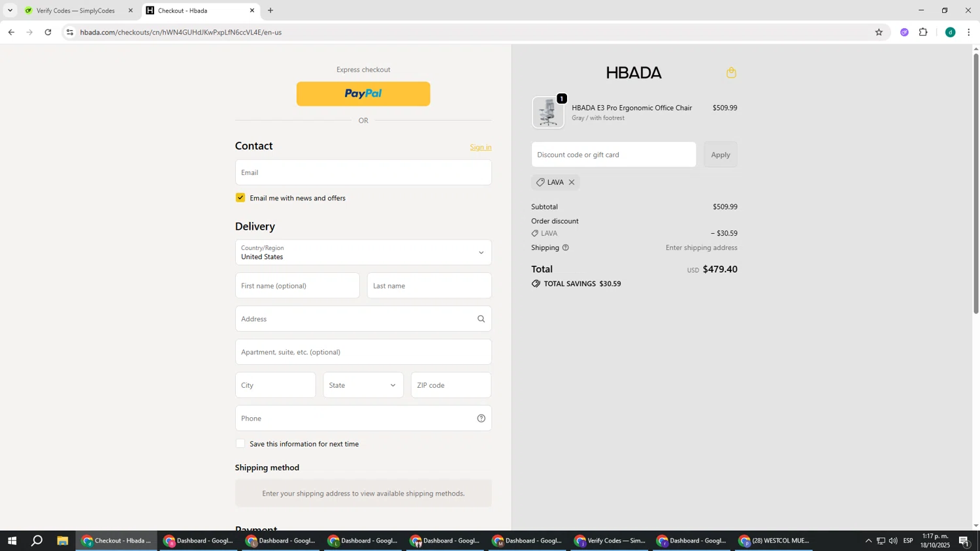Open File Explorer from the taskbar
Viewport: 980px width, 551px height.
point(63,541)
